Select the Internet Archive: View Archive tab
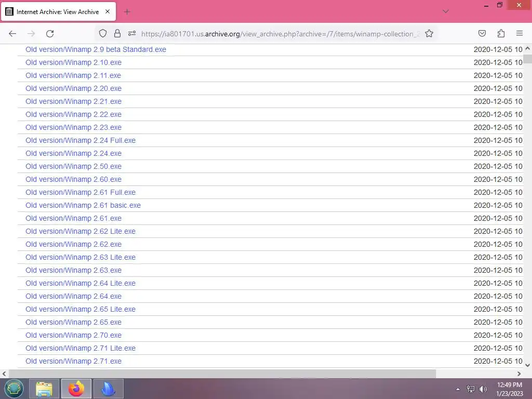 tap(58, 11)
